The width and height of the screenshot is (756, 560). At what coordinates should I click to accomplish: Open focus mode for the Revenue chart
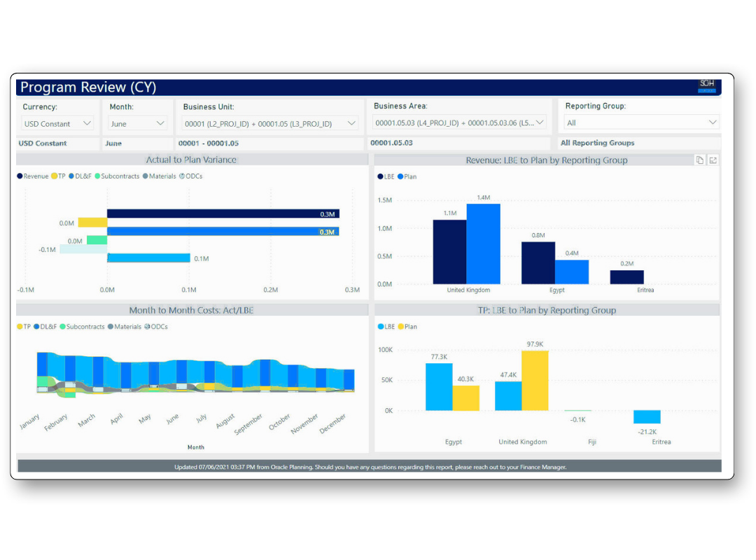pos(712,160)
